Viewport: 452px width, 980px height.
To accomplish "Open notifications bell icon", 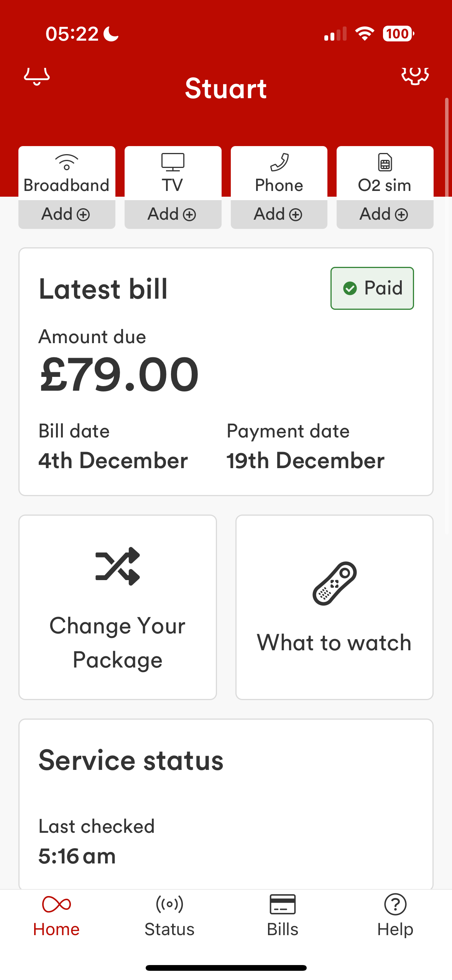I will point(37,76).
